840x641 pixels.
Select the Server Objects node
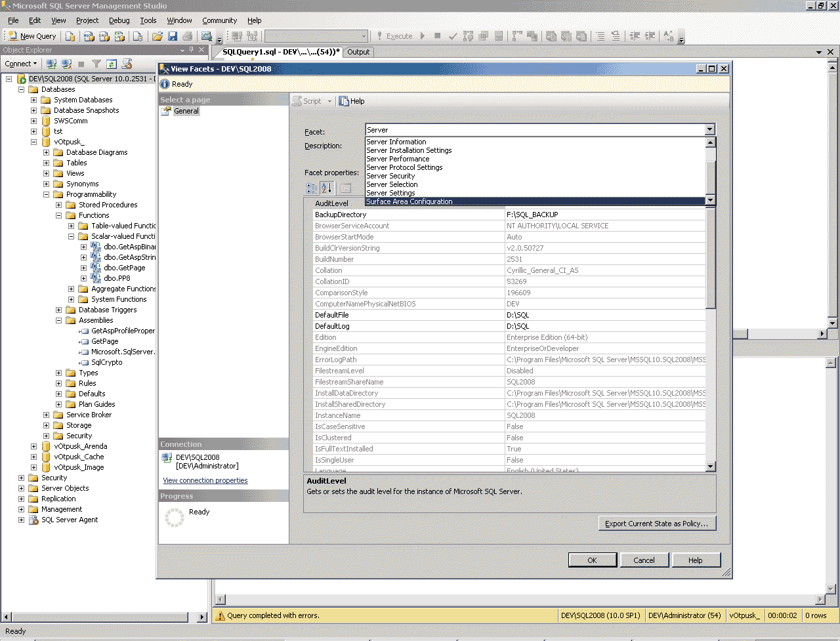tap(65, 488)
